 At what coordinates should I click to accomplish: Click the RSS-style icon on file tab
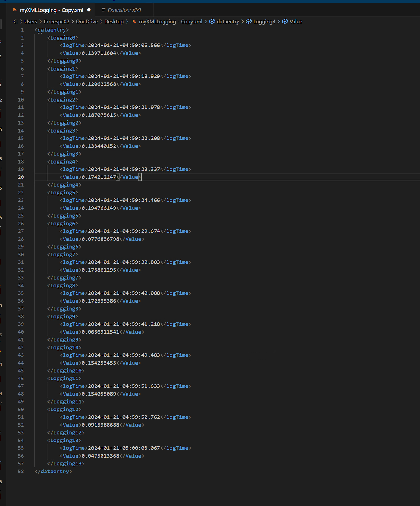[15, 10]
